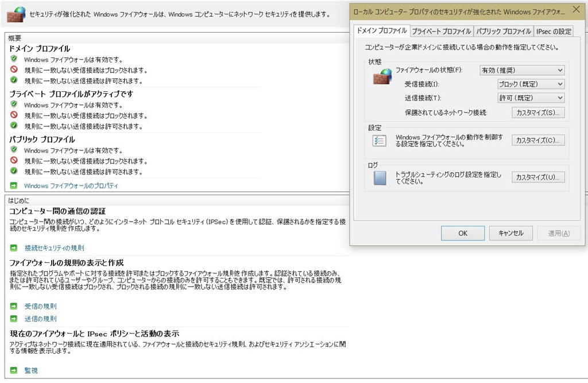This screenshot has width=588, height=383.
Task: Open 受信の規則 link
Action: pyautogui.click(x=41, y=306)
